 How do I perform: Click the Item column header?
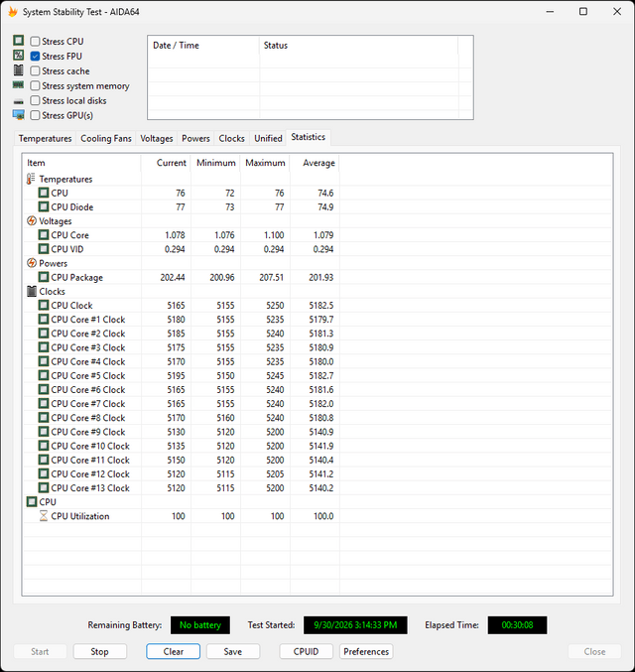[81, 163]
